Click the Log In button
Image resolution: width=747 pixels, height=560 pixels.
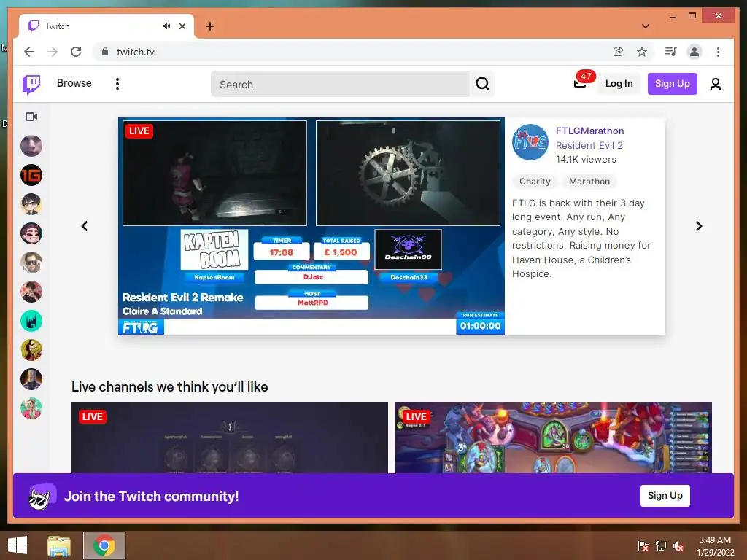pyautogui.click(x=619, y=84)
